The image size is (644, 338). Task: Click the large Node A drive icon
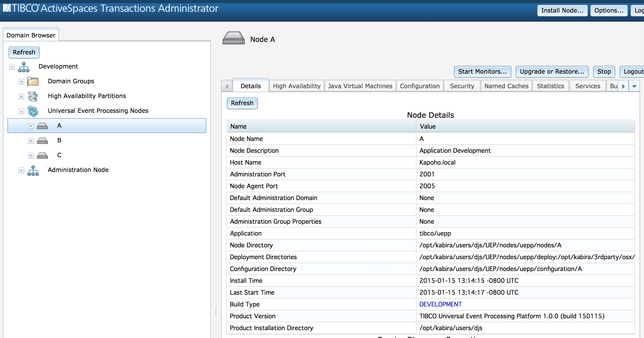[233, 38]
